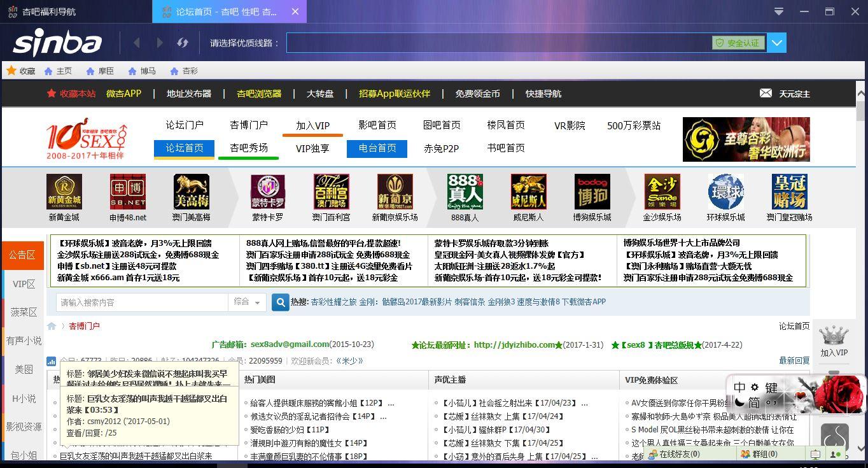Open the envelope messages icon
The width and height of the screenshot is (868, 468).
766,94
